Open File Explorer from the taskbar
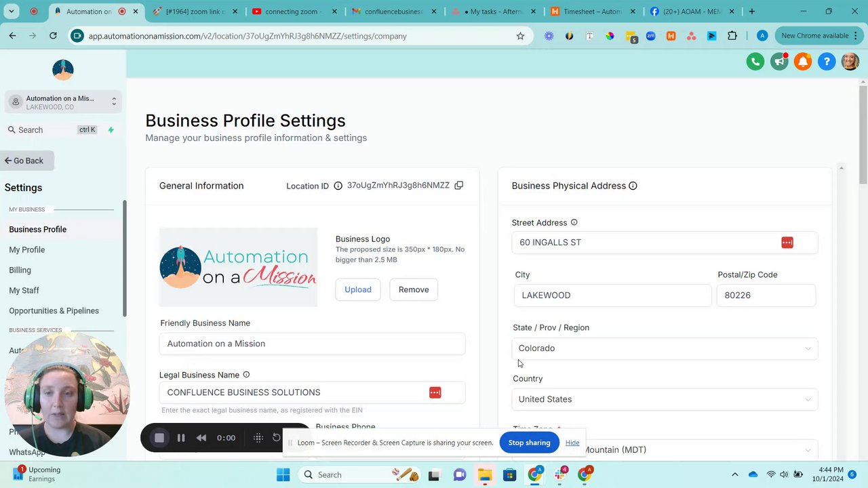Image resolution: width=868 pixels, height=488 pixels. (x=484, y=474)
